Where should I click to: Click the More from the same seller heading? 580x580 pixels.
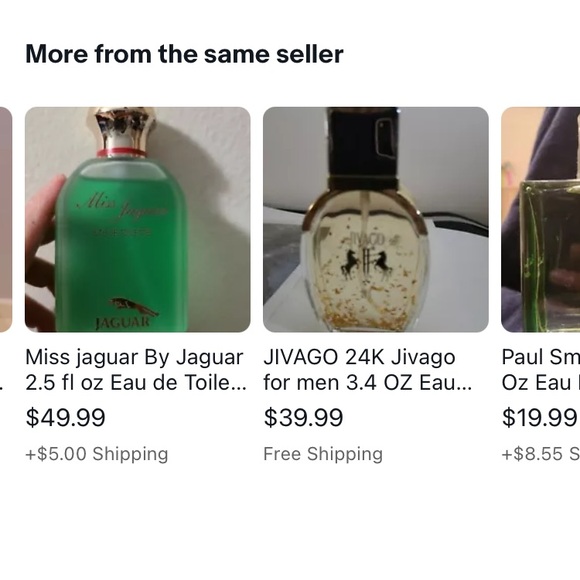(184, 54)
